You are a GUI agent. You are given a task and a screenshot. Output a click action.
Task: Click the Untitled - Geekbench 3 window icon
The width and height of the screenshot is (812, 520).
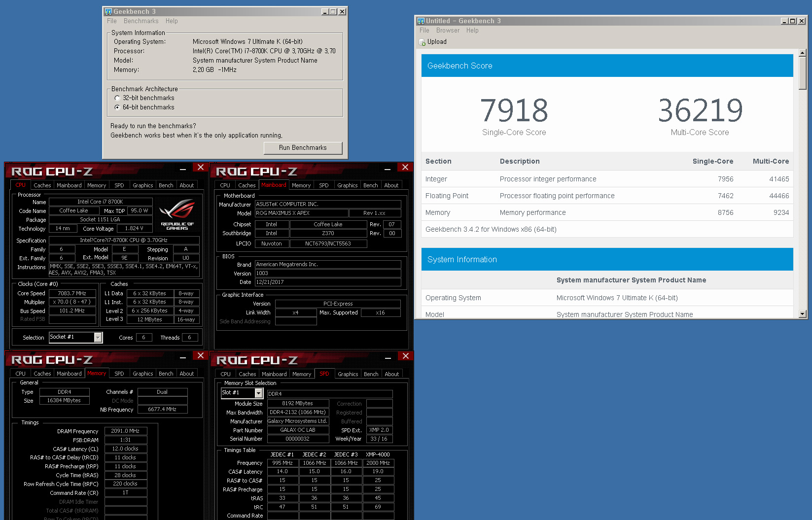coord(421,21)
